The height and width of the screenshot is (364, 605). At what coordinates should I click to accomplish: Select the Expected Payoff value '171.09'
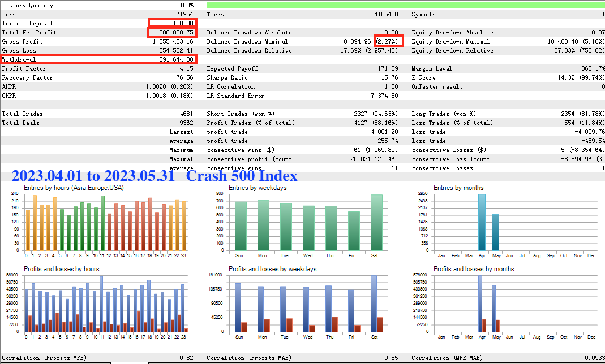[x=388, y=68]
